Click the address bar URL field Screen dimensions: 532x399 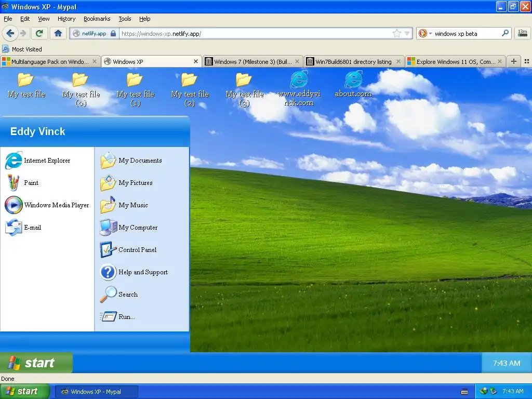[255, 34]
